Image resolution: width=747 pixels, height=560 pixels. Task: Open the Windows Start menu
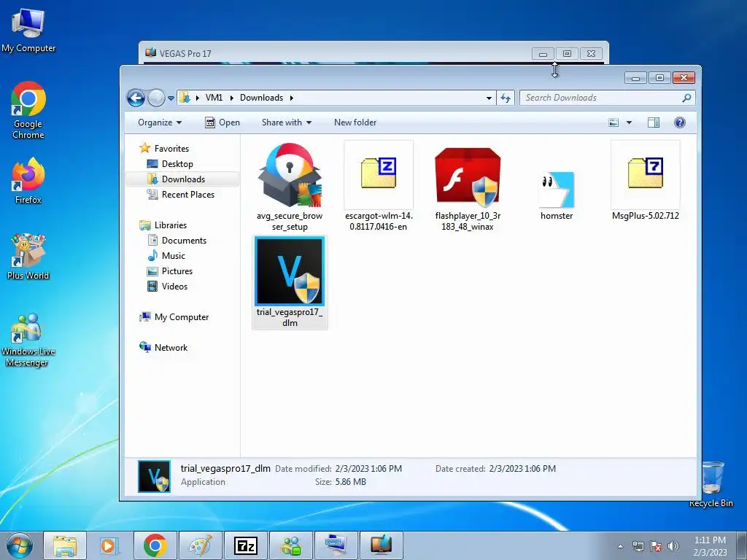coord(19,545)
